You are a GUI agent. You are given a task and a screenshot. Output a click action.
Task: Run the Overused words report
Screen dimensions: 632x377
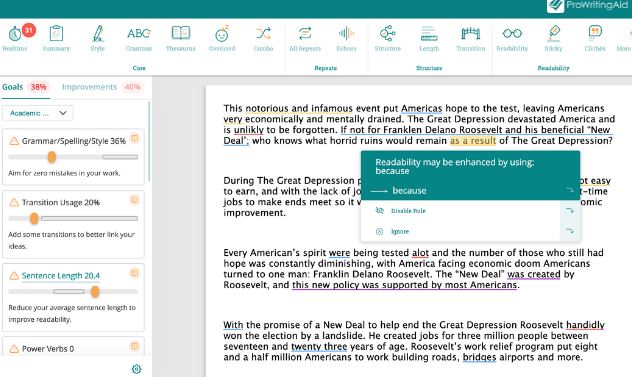click(x=222, y=39)
